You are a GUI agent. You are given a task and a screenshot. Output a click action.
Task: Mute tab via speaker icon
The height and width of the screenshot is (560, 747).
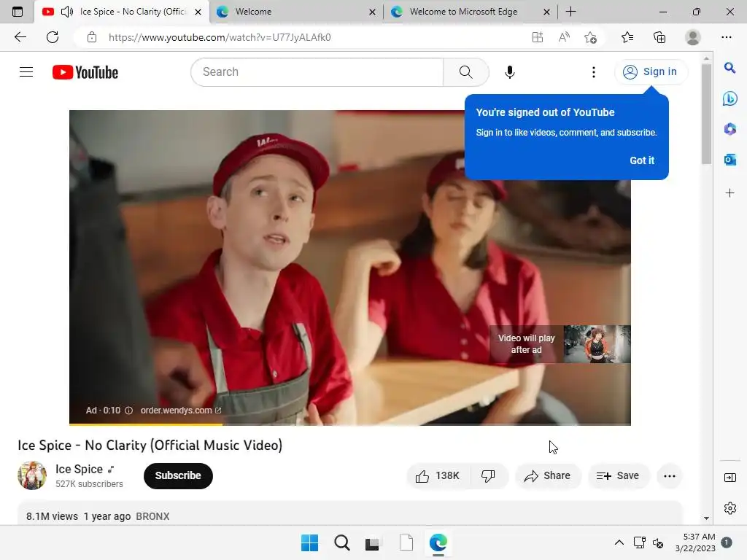click(66, 12)
